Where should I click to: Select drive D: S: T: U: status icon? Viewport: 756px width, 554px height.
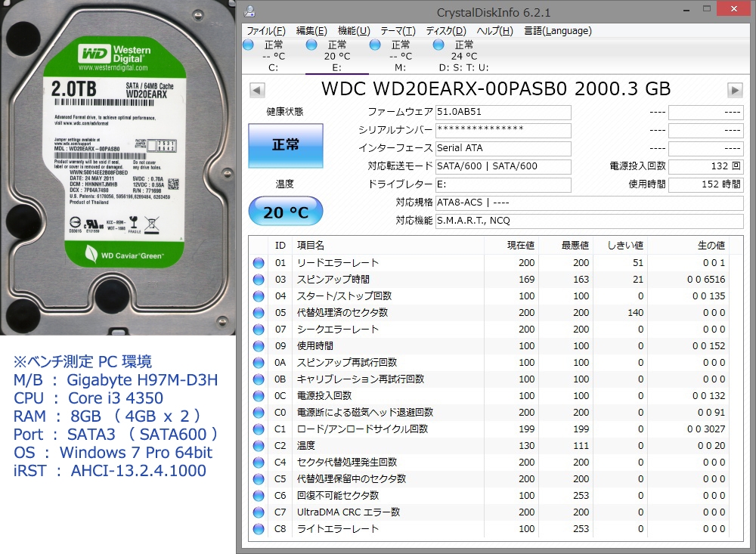coord(438,45)
